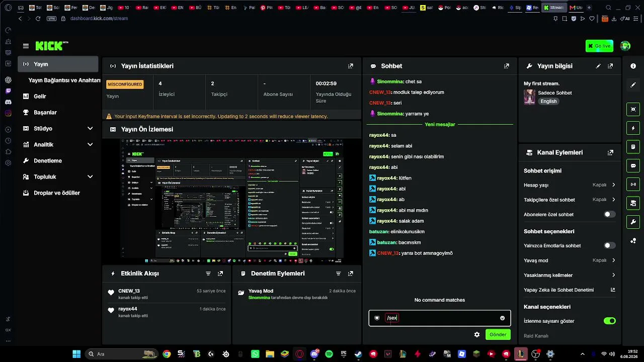Open the hamburger menu beside the Kick logo
The image size is (644, 362).
tap(26, 46)
